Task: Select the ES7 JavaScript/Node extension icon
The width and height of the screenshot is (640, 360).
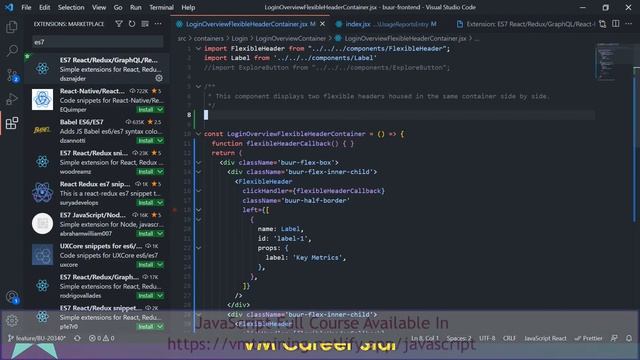Action: [x=42, y=224]
